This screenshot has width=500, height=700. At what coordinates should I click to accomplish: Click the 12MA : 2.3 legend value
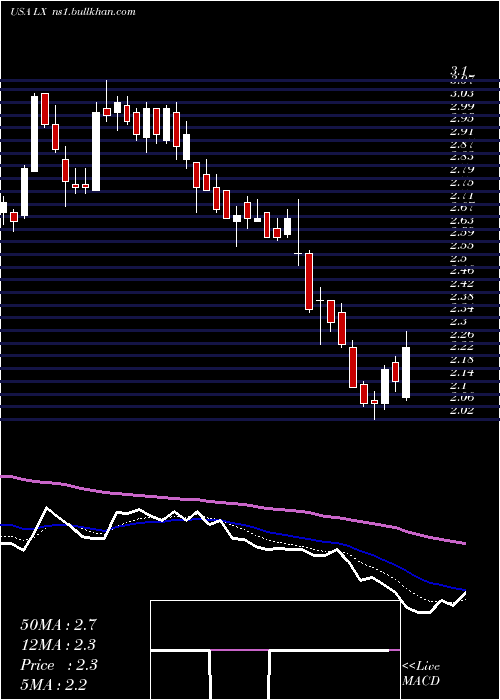click(x=58, y=645)
